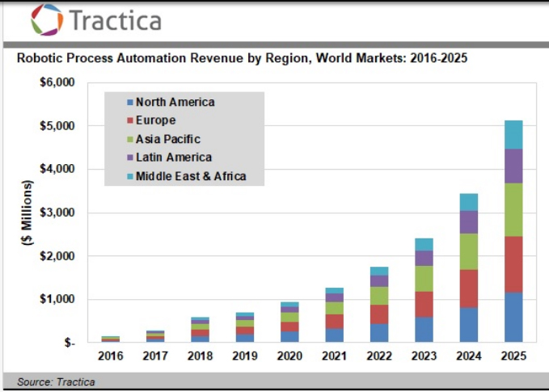The image size is (549, 392).
Task: Select the Europe red legend swatch
Action: pos(129,121)
